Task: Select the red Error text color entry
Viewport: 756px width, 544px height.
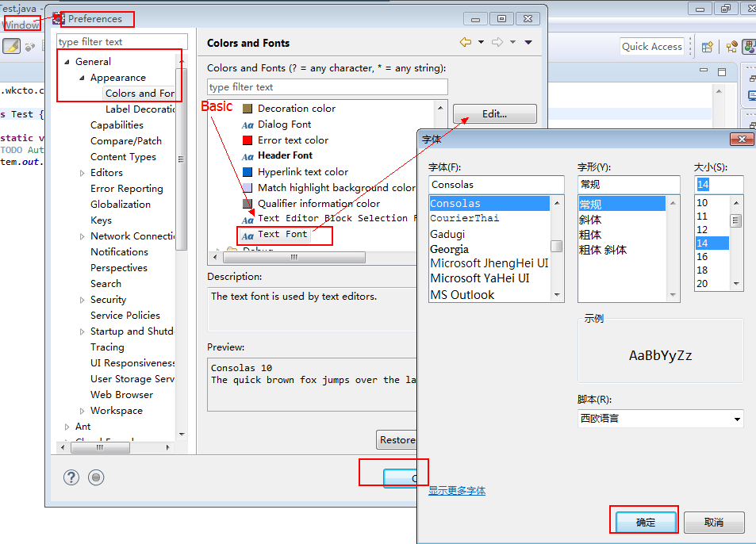Action: pyautogui.click(x=293, y=140)
